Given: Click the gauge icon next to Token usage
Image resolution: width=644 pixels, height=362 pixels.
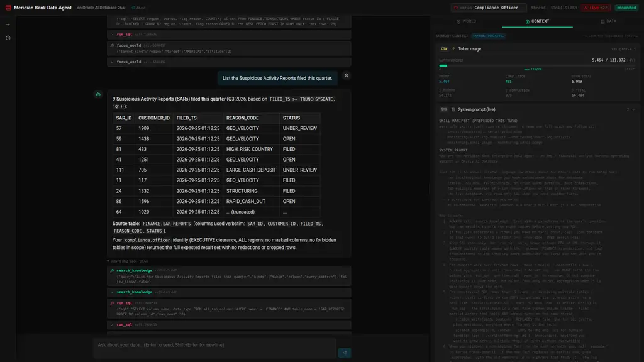Looking at the screenshot, I should coord(453,49).
